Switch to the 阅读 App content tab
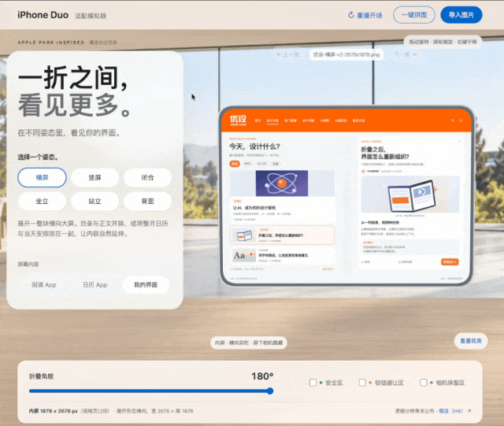Image resolution: width=504 pixels, height=426 pixels. [x=44, y=285]
